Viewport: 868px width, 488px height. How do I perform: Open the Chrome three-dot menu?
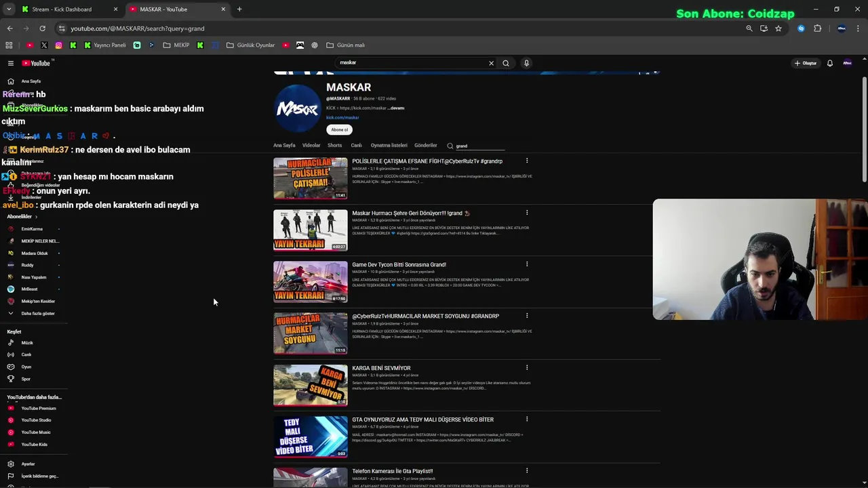click(859, 28)
